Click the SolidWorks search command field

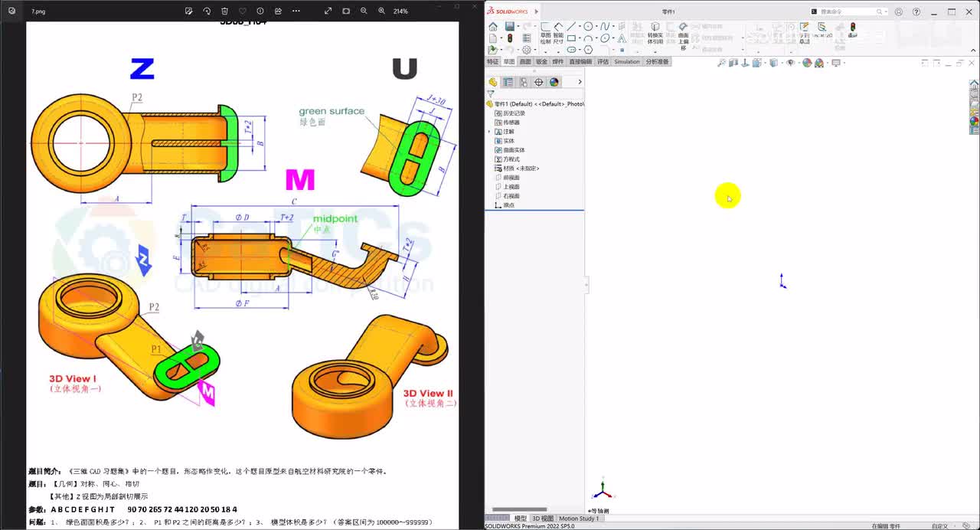[x=848, y=11]
